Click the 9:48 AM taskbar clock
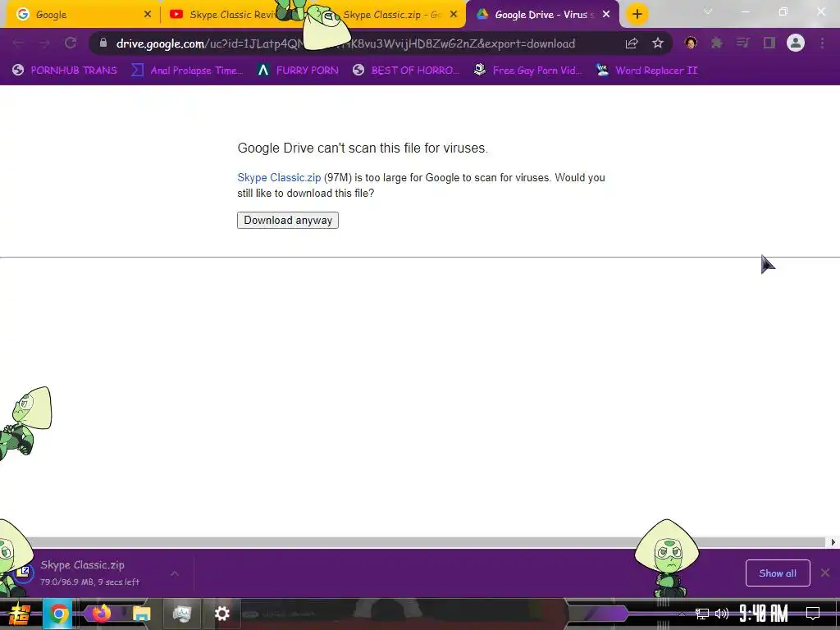The width and height of the screenshot is (840, 630). (764, 614)
